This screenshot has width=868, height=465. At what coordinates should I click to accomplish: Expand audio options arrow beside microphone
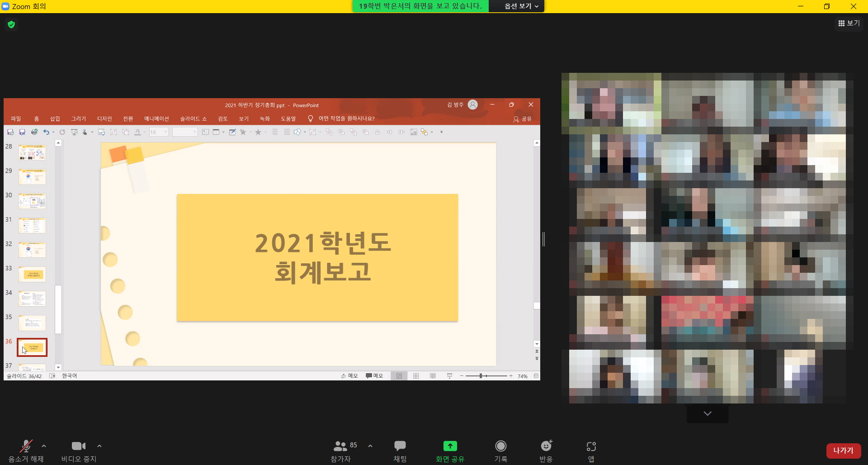[x=44, y=446]
